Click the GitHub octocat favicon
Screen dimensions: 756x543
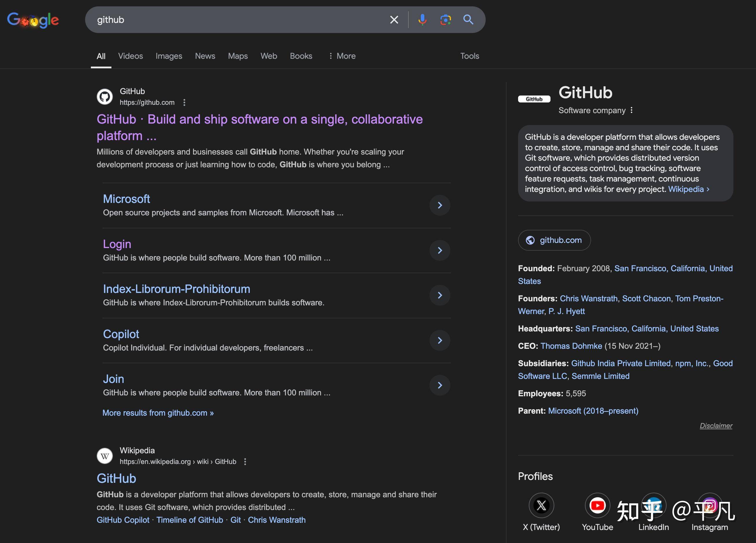coord(105,97)
